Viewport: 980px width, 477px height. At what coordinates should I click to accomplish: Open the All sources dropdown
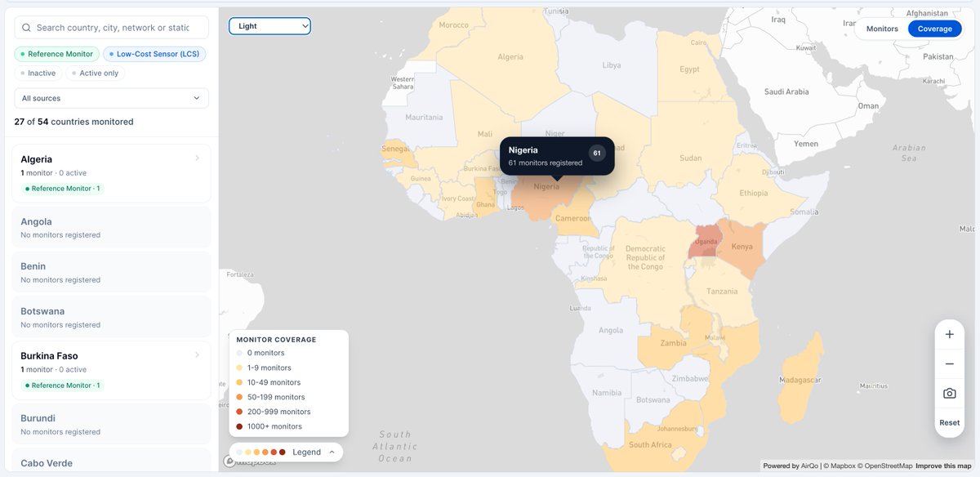tap(111, 98)
